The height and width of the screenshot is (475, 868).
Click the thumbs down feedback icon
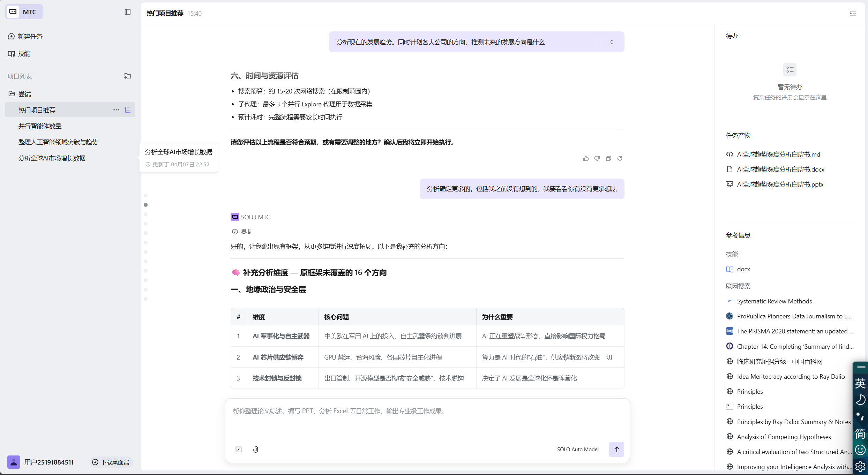pyautogui.click(x=597, y=159)
